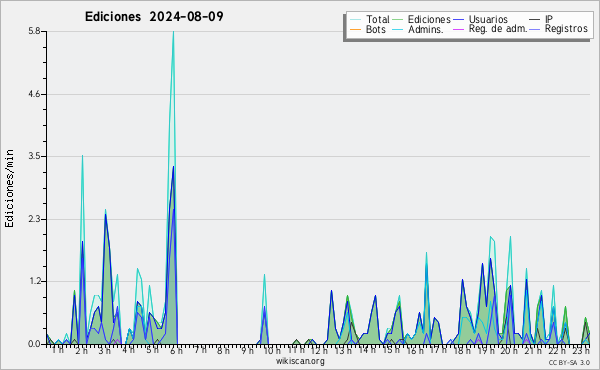Click the x-axis label '1 h'
Screen dimensions: 600x370
pyautogui.click(x=58, y=350)
